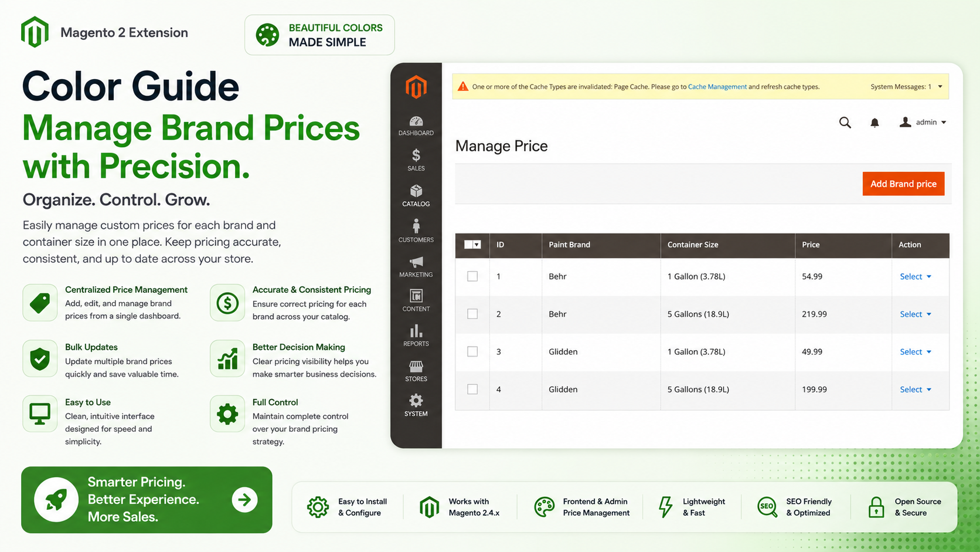The height and width of the screenshot is (552, 980).
Task: Open the Catalog box icon
Action: click(x=416, y=191)
